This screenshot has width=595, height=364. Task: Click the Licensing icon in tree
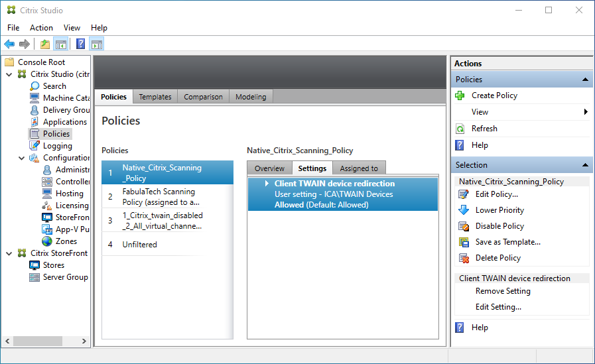pyautogui.click(x=47, y=206)
